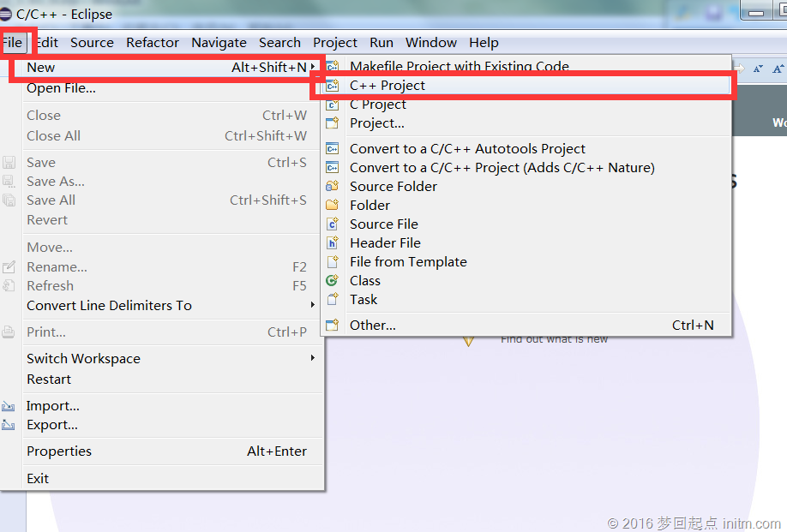Click the Source File icon

pos(333,224)
